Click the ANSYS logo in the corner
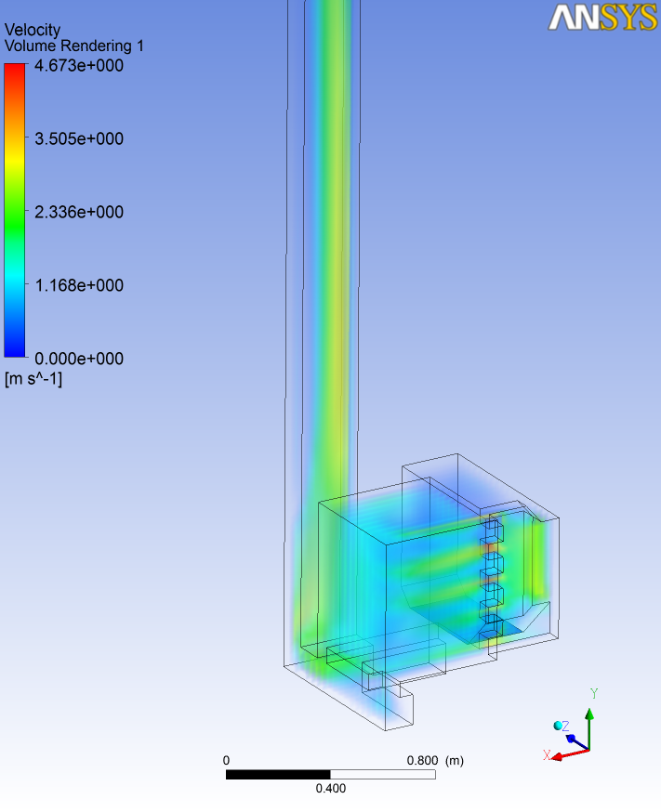 [x=602, y=18]
